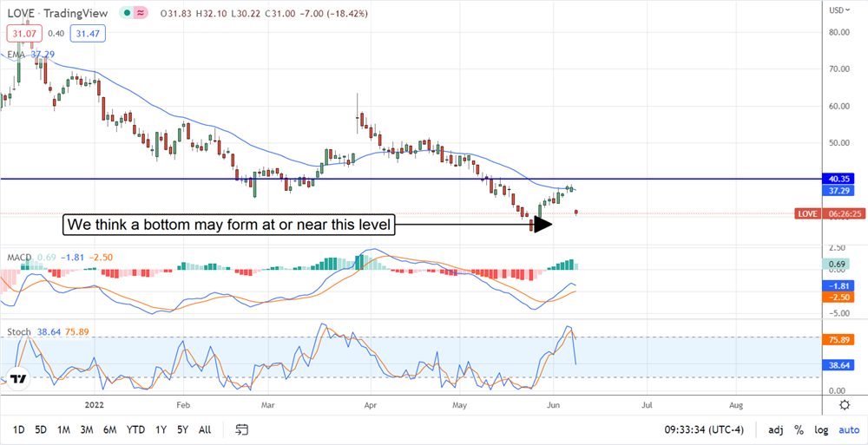Click the Apr date axis label

[x=371, y=404]
